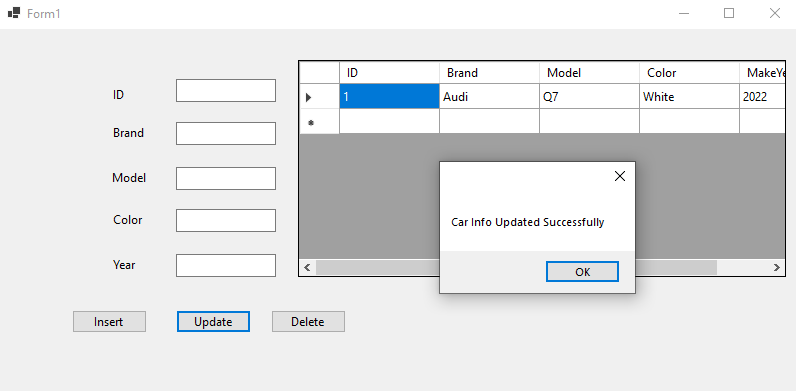Select the Audi cell in grid

(489, 96)
